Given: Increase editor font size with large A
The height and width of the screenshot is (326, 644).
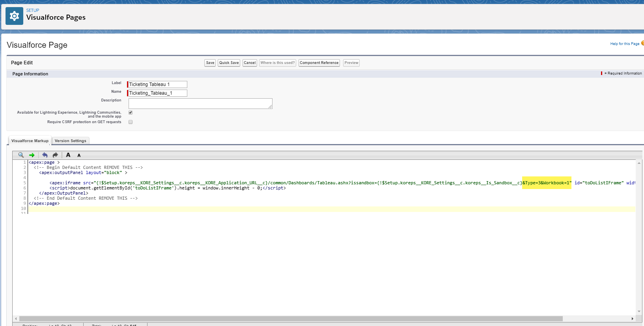Looking at the screenshot, I should (x=68, y=155).
